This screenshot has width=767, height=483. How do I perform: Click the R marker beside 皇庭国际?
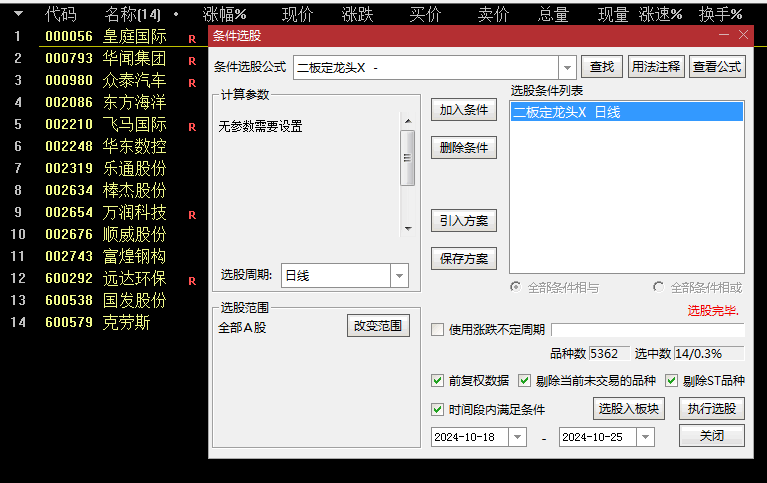192,39
